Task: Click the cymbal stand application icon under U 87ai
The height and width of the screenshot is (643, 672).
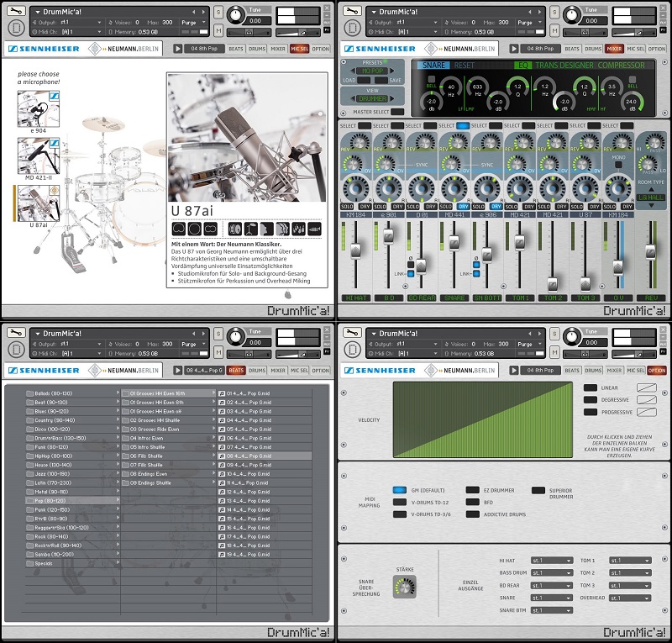Action: tap(250, 229)
